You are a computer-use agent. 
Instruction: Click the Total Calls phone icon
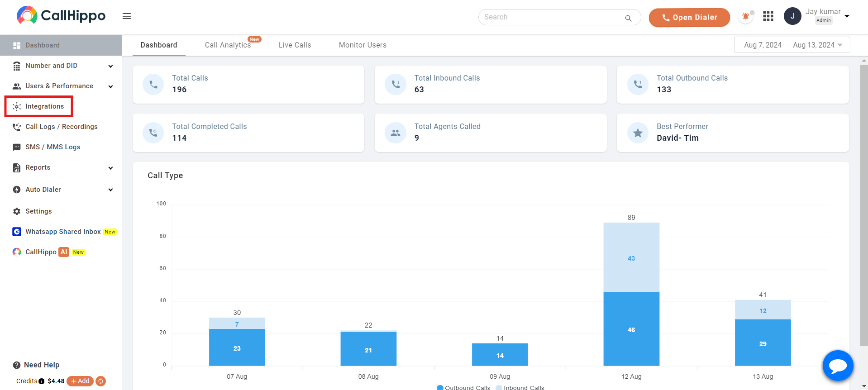point(153,84)
